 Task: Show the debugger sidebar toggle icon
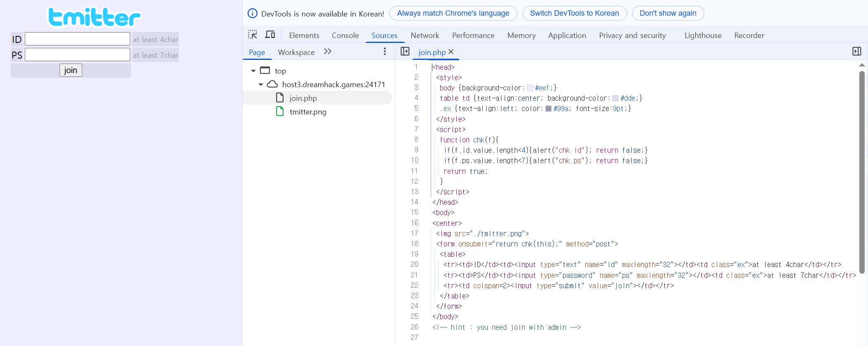click(x=857, y=51)
